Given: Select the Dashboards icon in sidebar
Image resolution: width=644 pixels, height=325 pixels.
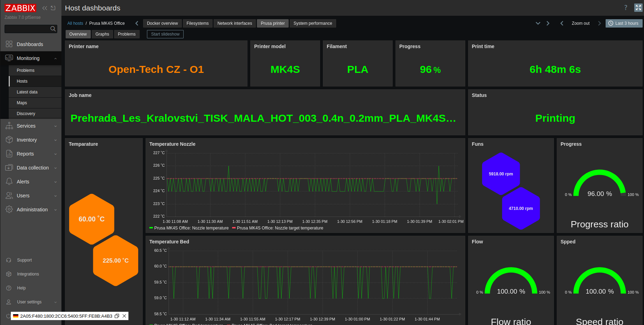Looking at the screenshot, I should (x=9, y=44).
